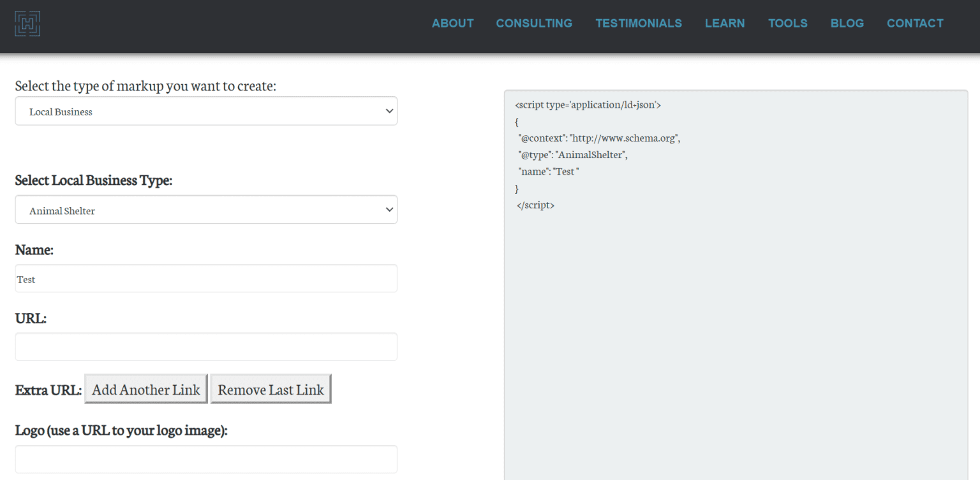This screenshot has height=480, width=980.
Task: Click inside the Name input field
Action: [205, 279]
